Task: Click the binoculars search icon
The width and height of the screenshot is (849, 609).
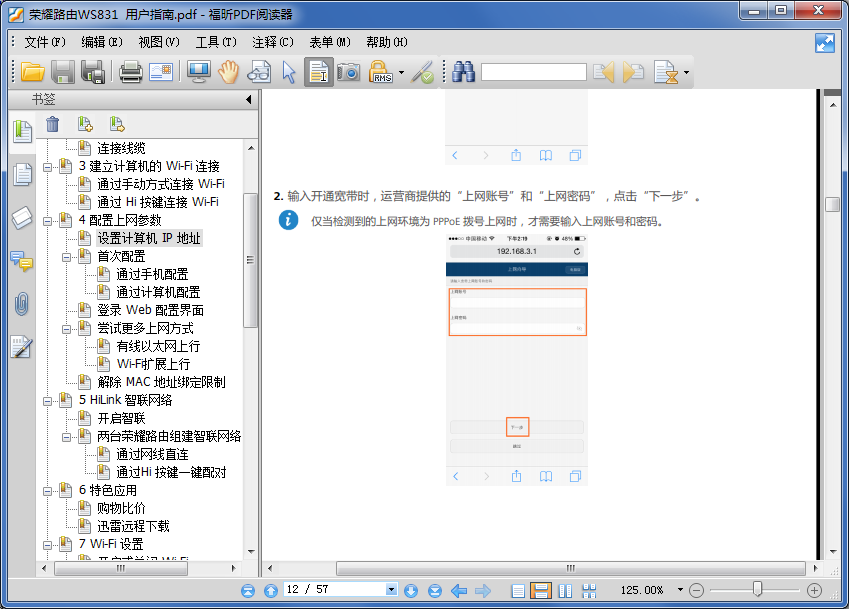Action: coord(463,72)
